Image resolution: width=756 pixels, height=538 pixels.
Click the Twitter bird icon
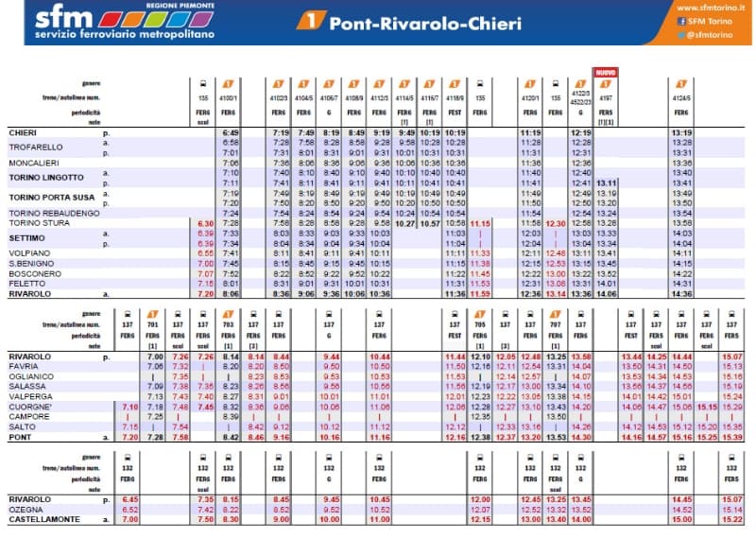682,35
